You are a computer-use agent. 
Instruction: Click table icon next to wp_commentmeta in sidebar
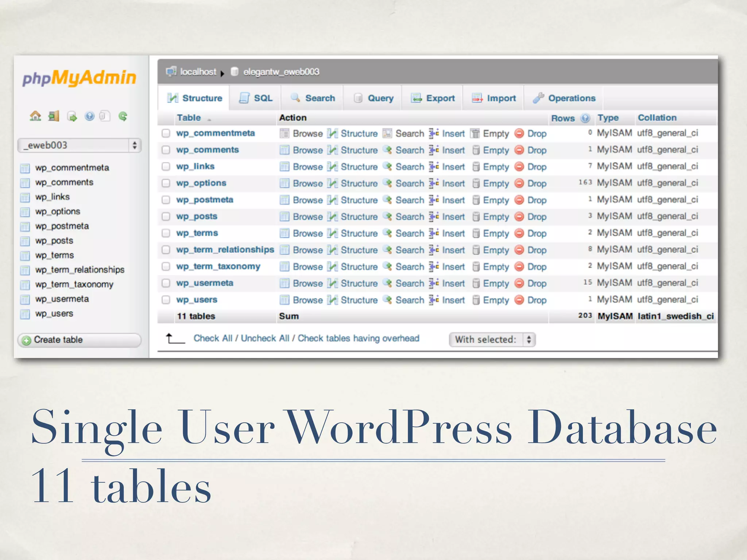pyautogui.click(x=25, y=168)
